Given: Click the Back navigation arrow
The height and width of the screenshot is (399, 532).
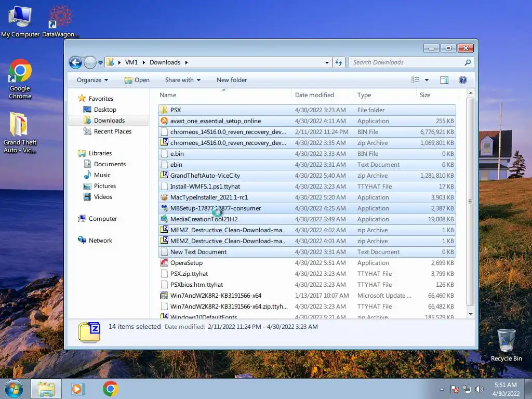Looking at the screenshot, I should pos(75,62).
